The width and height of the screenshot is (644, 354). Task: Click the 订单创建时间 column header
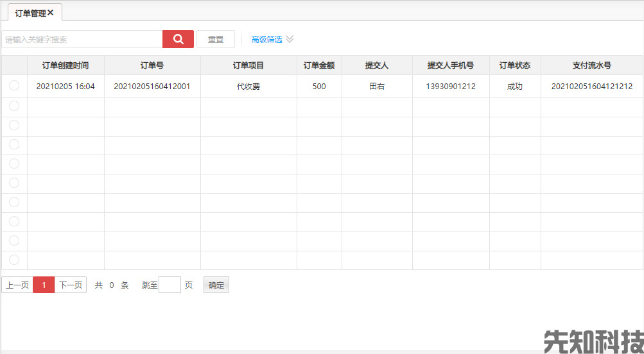[x=65, y=65]
